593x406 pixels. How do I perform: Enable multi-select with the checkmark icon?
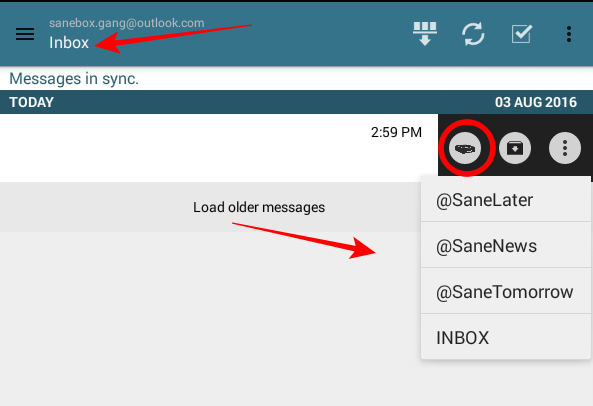[522, 34]
